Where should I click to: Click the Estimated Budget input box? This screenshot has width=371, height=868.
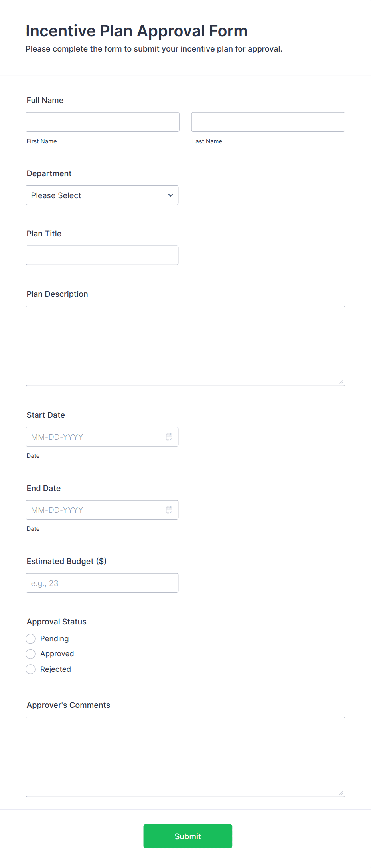102,583
